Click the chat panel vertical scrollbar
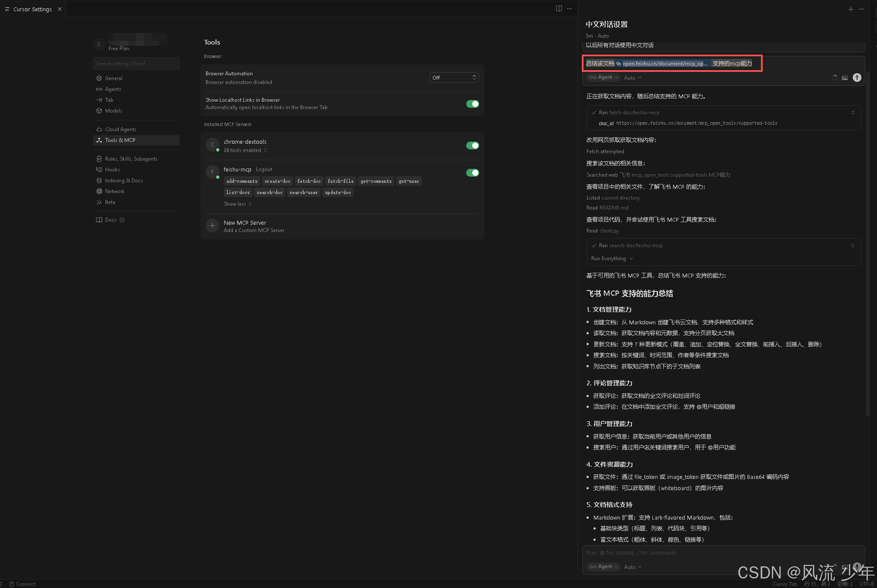 pos(867,242)
